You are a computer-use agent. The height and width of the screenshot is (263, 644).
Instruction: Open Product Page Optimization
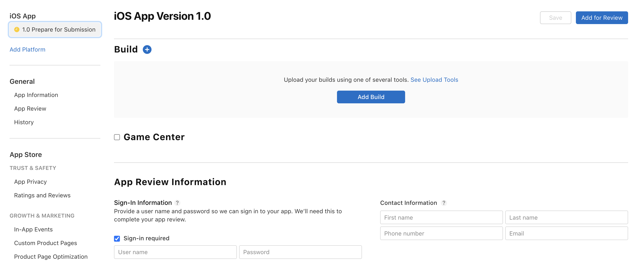[x=51, y=256]
